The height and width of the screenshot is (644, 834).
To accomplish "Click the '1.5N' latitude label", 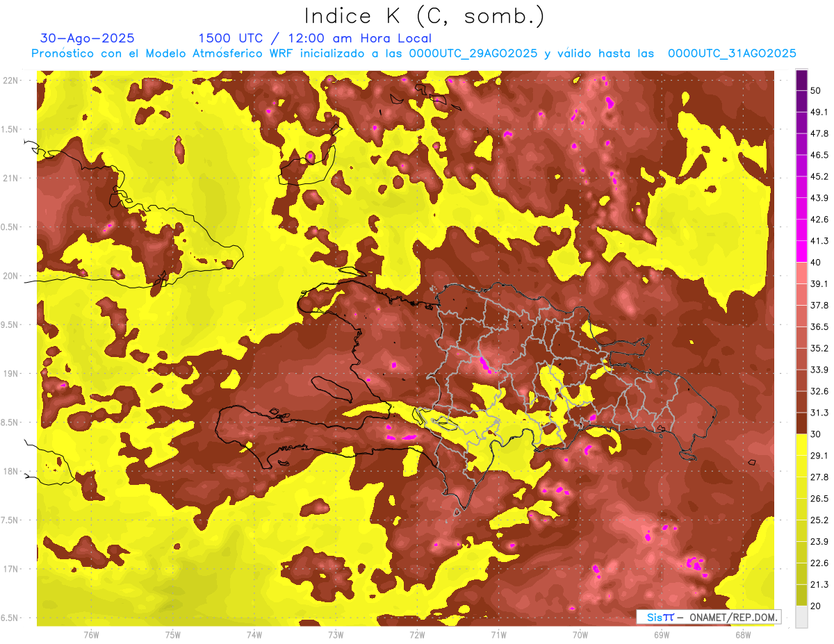I will [x=10, y=129].
